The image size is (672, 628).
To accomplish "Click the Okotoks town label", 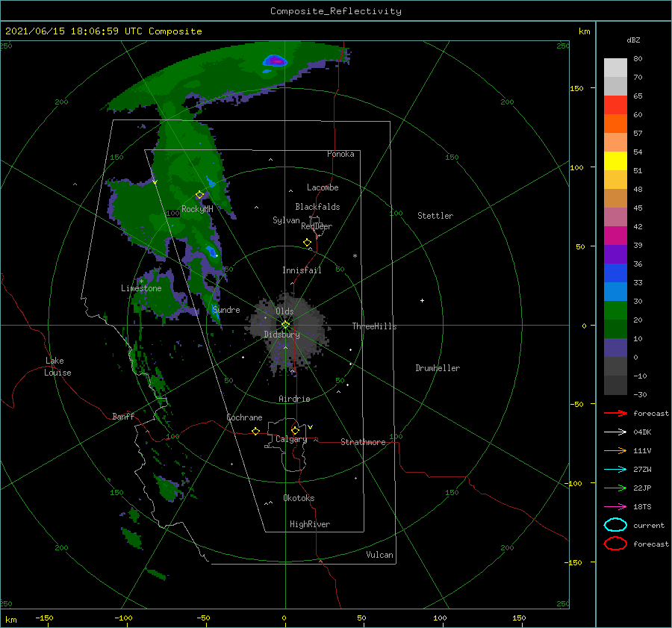I will click(x=299, y=498).
